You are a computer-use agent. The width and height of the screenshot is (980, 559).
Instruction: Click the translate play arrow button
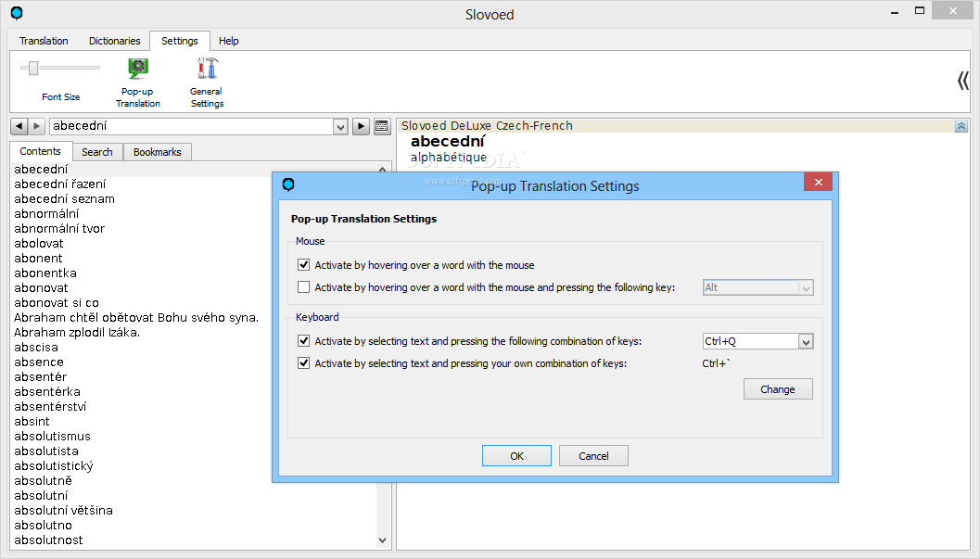[x=361, y=126]
